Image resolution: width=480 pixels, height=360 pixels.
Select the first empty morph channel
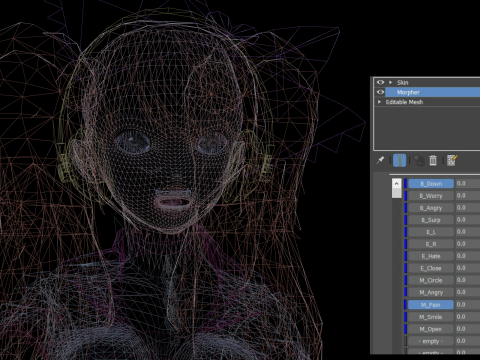click(431, 341)
